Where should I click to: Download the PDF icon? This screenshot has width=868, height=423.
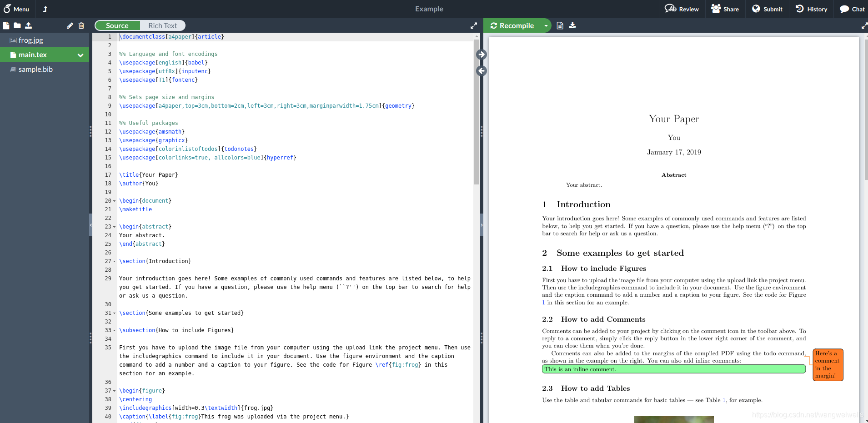[572, 25]
